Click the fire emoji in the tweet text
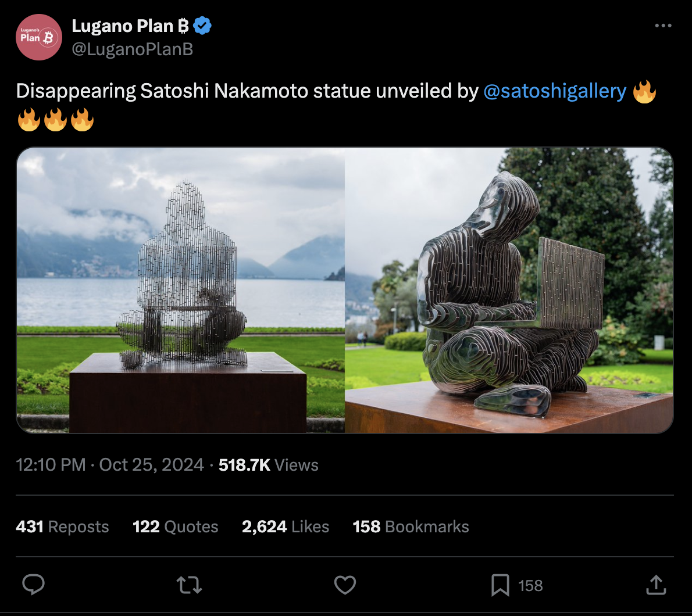692x616 pixels. click(x=644, y=91)
